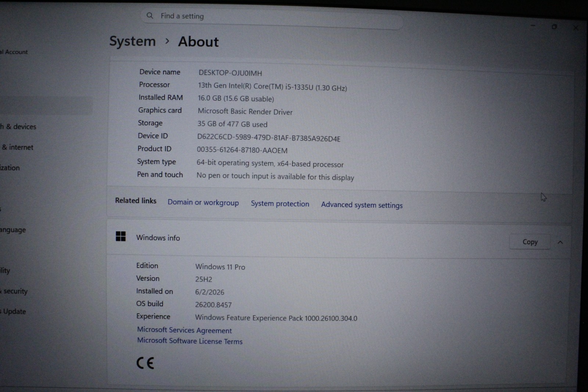588x392 pixels.
Task: Select installed on date 6/2/2026
Action: pyautogui.click(x=209, y=292)
